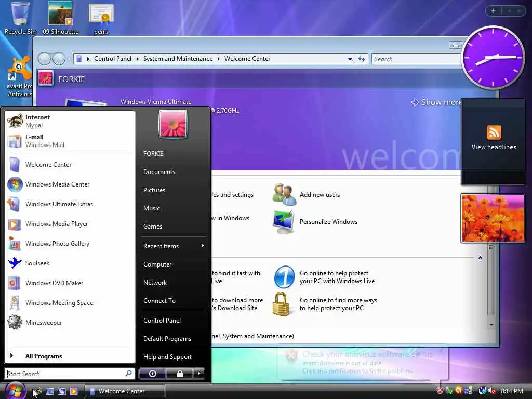Click Welcome Center scrollbar down arrow

491,325
